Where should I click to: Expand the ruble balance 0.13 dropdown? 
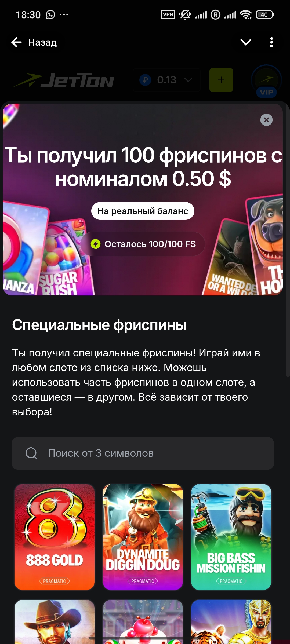(167, 80)
